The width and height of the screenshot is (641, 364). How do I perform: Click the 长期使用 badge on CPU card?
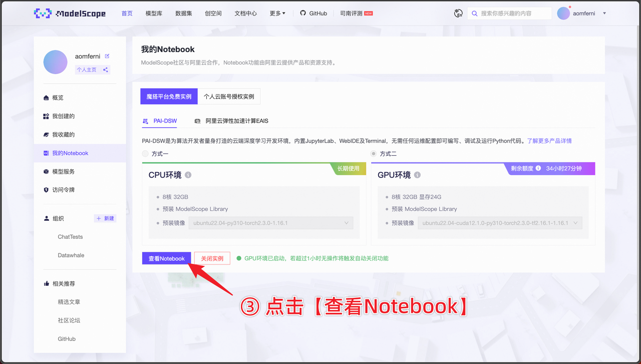point(348,168)
